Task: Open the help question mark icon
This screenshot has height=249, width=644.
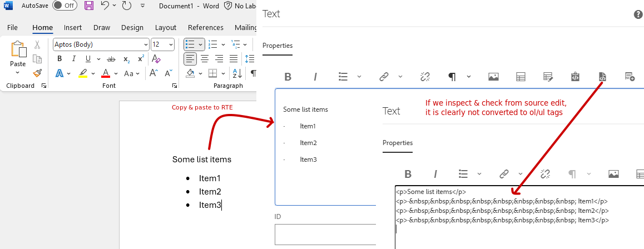Action: 638,14
